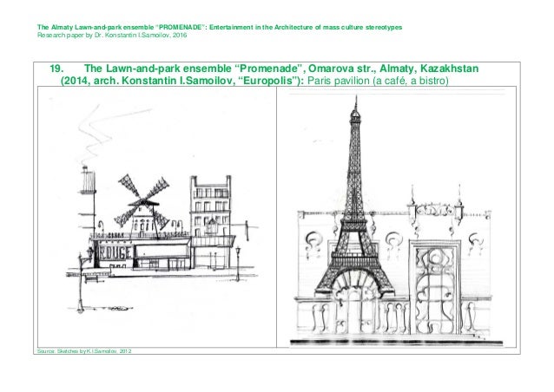Select the Eiffel Tower pavilion sketch
This screenshot has height=392, width=554.
click(x=396, y=217)
